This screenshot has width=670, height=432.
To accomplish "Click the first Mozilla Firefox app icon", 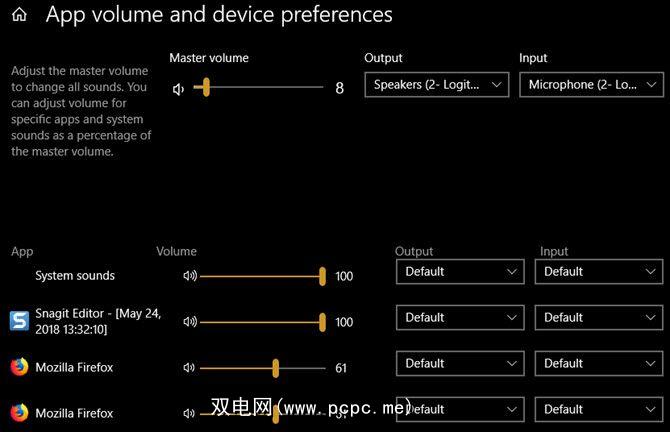I will point(19,367).
